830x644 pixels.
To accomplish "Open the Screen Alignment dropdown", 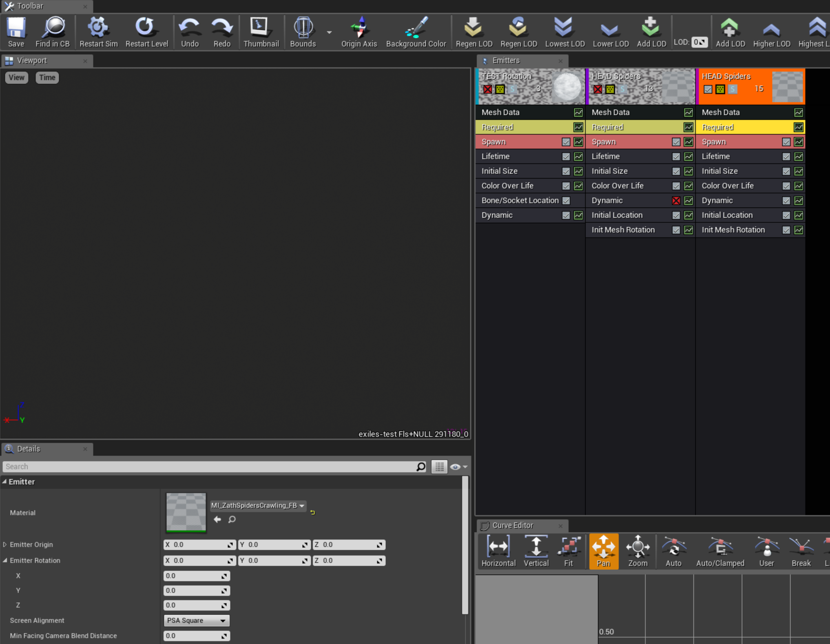I will coord(196,620).
